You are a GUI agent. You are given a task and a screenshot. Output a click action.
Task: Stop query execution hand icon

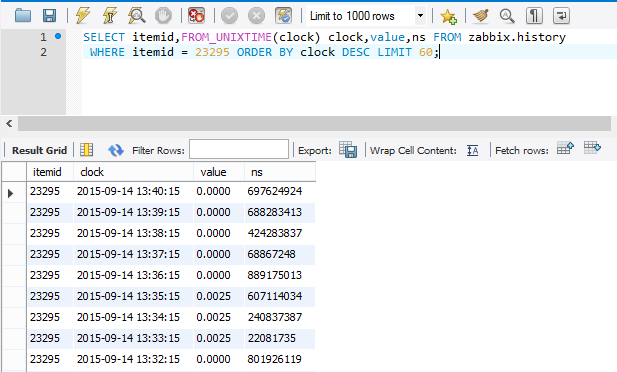coord(163,16)
